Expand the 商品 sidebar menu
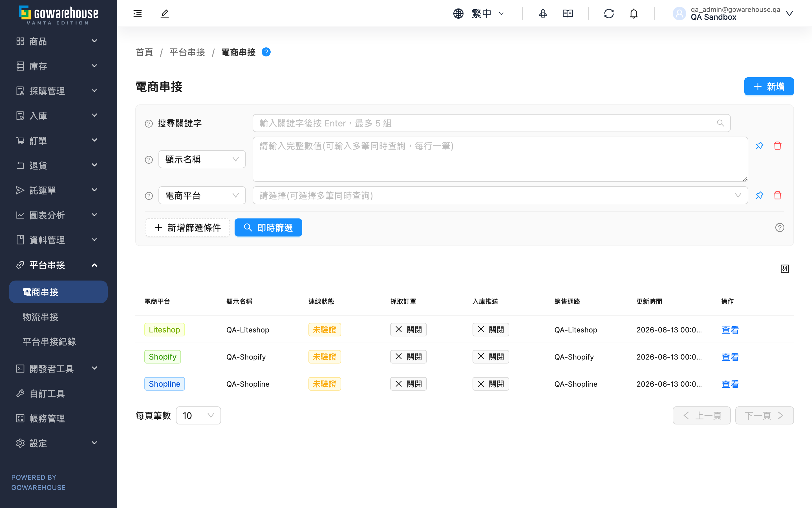Image resolution: width=812 pixels, height=508 pixels. point(58,41)
